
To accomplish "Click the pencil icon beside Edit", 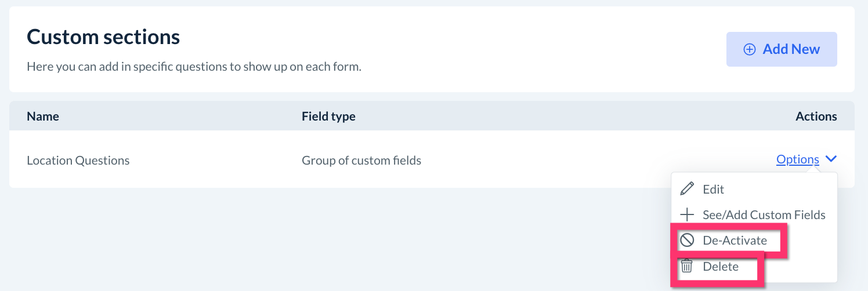I will tap(687, 189).
